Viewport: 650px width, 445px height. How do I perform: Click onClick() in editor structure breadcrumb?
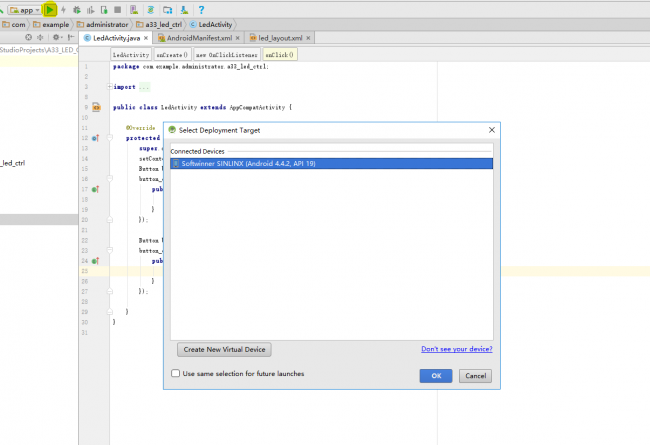pos(280,55)
